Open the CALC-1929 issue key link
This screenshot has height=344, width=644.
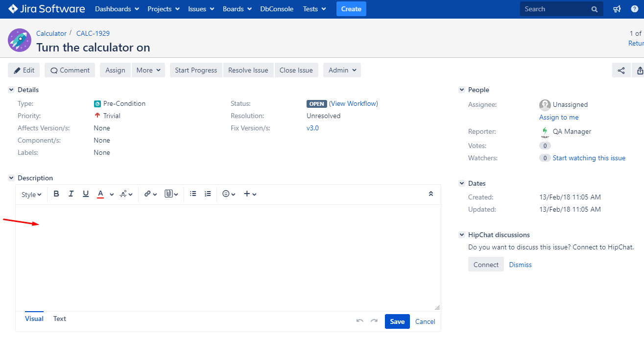tap(93, 33)
